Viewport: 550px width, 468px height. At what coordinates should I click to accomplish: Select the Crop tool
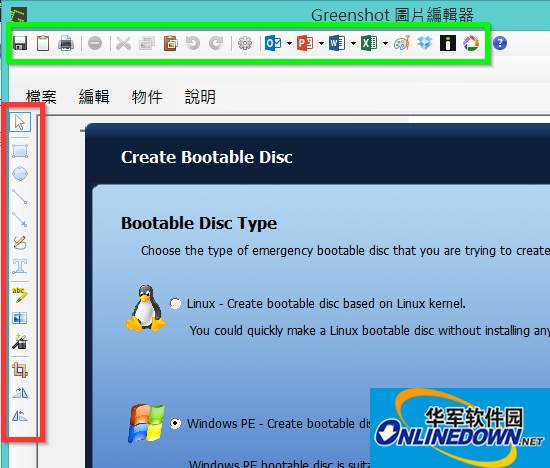tap(20, 370)
